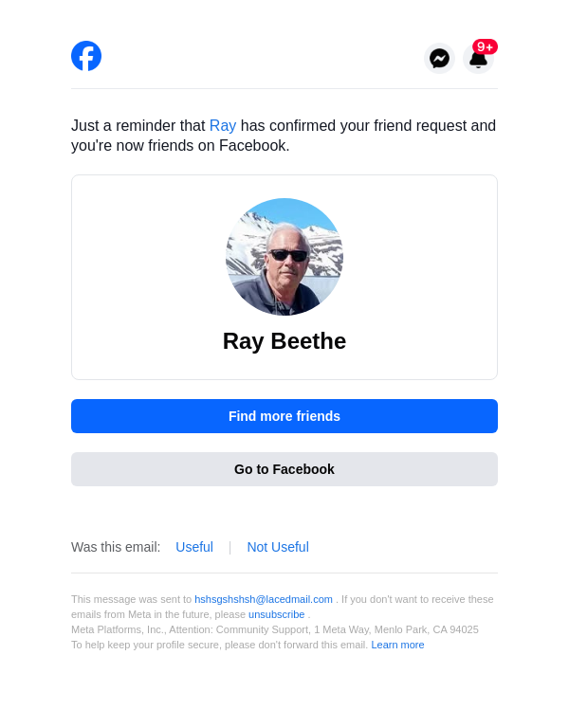This screenshot has height=728, width=569.
Task: Click the red 9+ notification badge
Action: pos(486,46)
